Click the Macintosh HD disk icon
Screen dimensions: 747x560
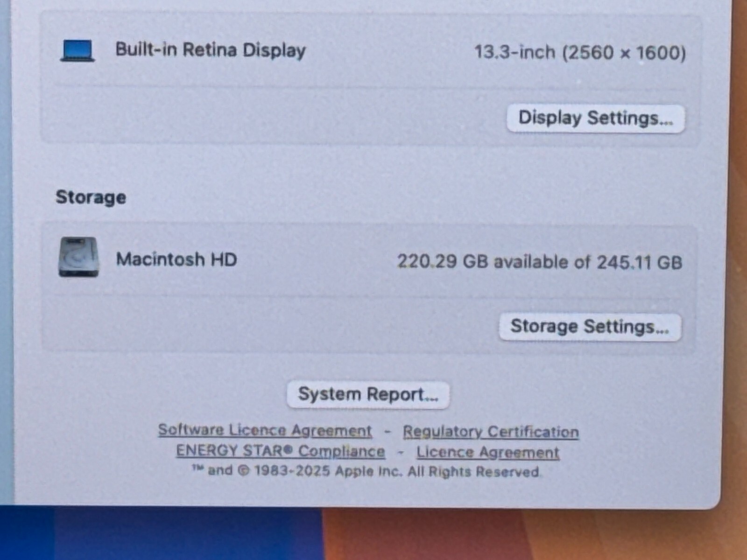pos(78,257)
